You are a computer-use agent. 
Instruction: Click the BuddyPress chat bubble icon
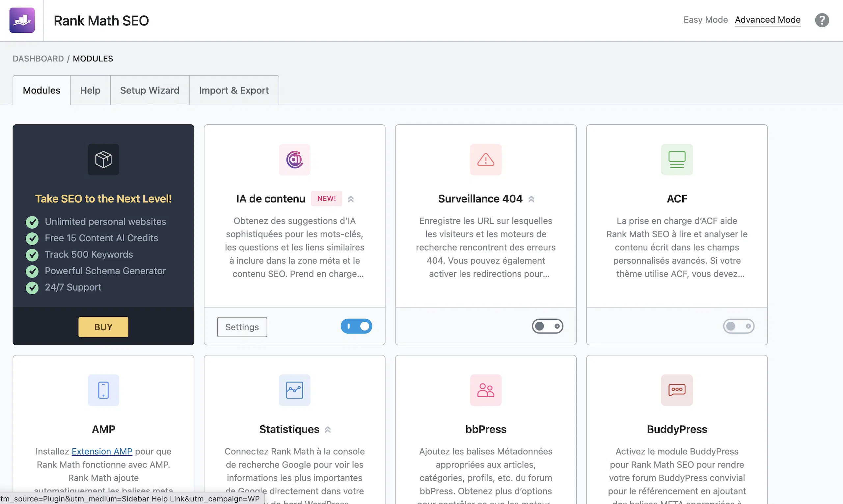coord(677,390)
